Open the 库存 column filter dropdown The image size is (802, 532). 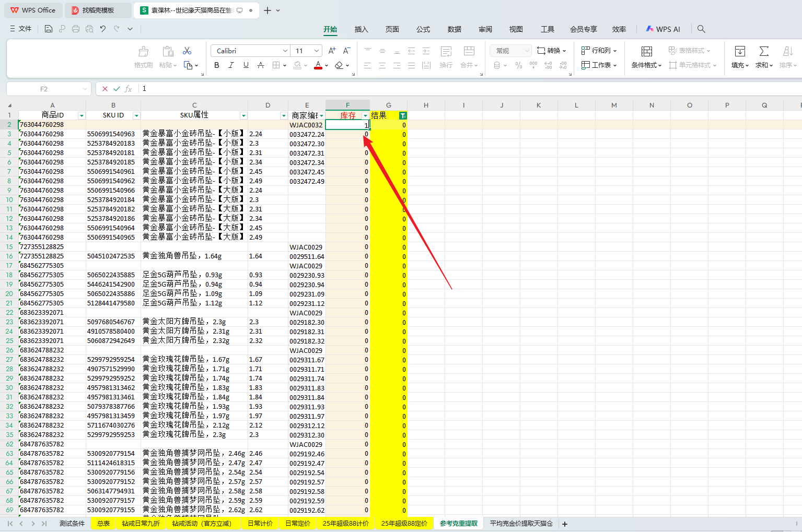(365, 115)
